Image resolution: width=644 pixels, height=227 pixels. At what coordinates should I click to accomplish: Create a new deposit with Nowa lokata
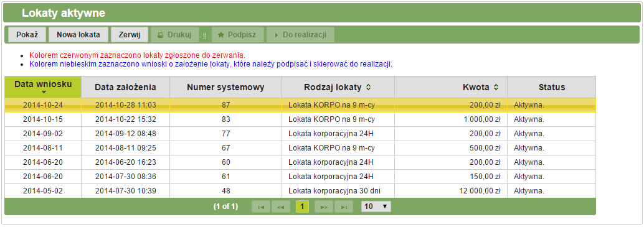78,35
